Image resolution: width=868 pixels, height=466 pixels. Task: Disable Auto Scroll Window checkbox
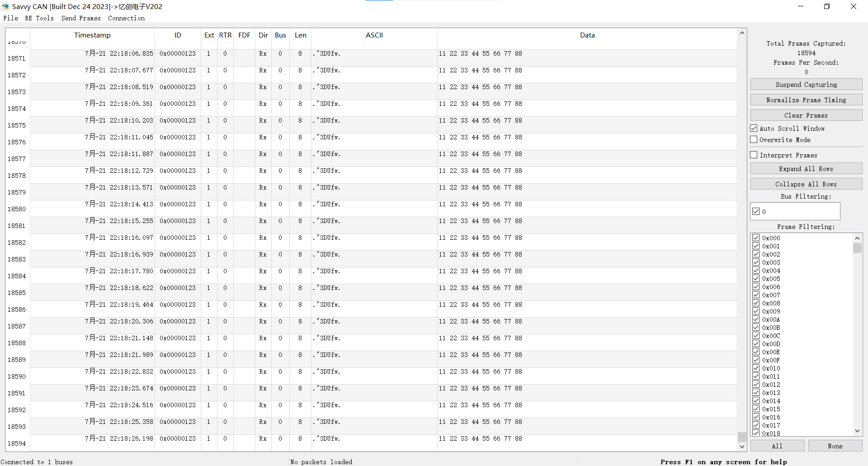pos(754,128)
